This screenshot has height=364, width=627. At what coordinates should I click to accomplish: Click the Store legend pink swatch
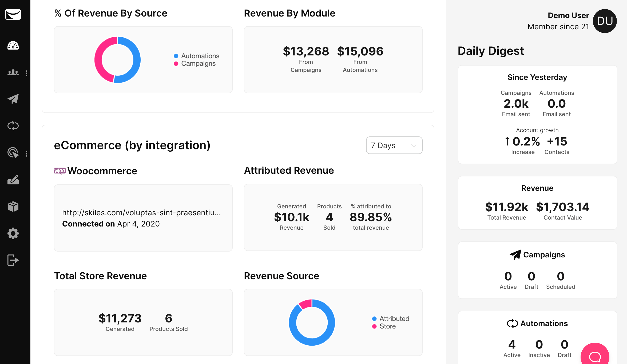pos(374,326)
